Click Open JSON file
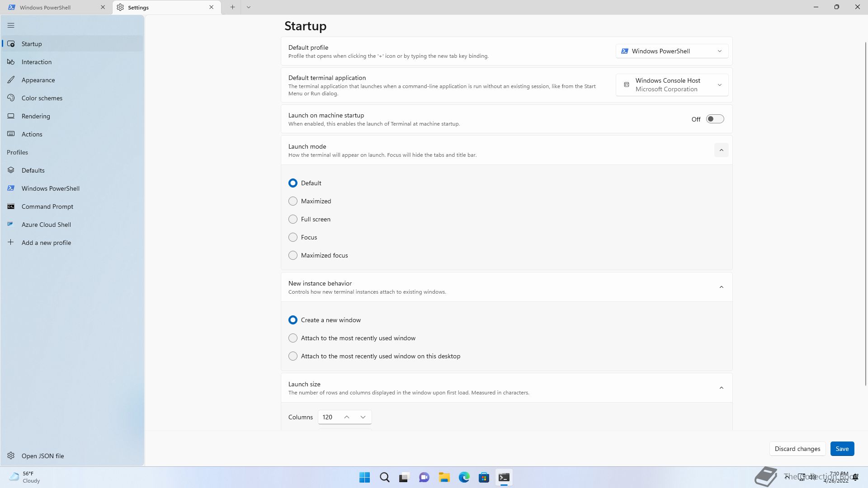Screen dimensions: 868x488 pos(72,456)
